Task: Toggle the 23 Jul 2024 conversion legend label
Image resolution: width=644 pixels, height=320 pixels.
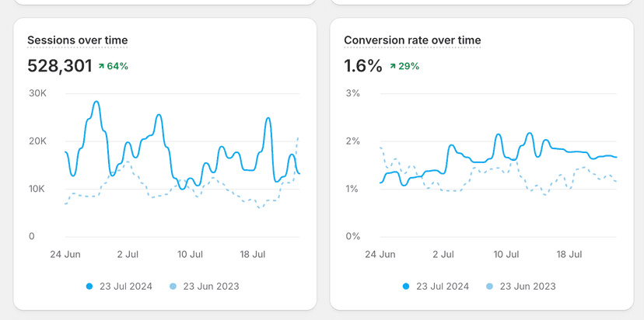Action: tap(444, 287)
